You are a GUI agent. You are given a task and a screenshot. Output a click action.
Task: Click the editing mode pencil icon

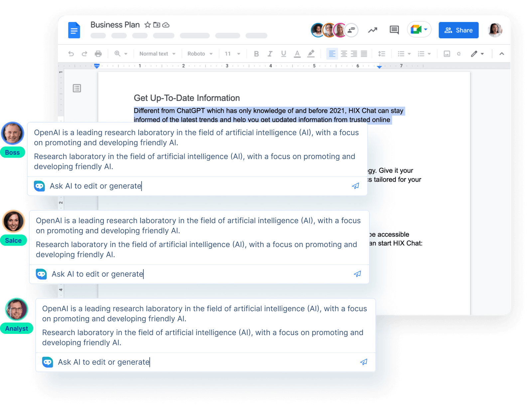point(474,54)
